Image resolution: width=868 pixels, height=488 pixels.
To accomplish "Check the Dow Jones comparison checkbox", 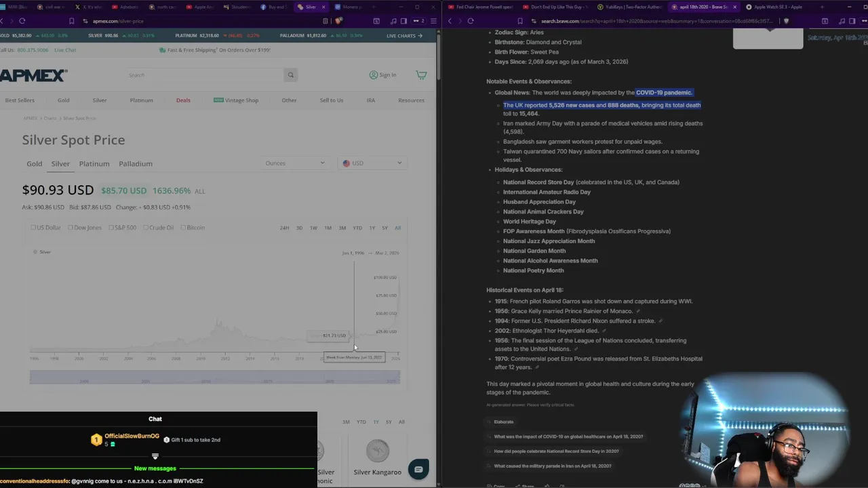I will (x=71, y=228).
